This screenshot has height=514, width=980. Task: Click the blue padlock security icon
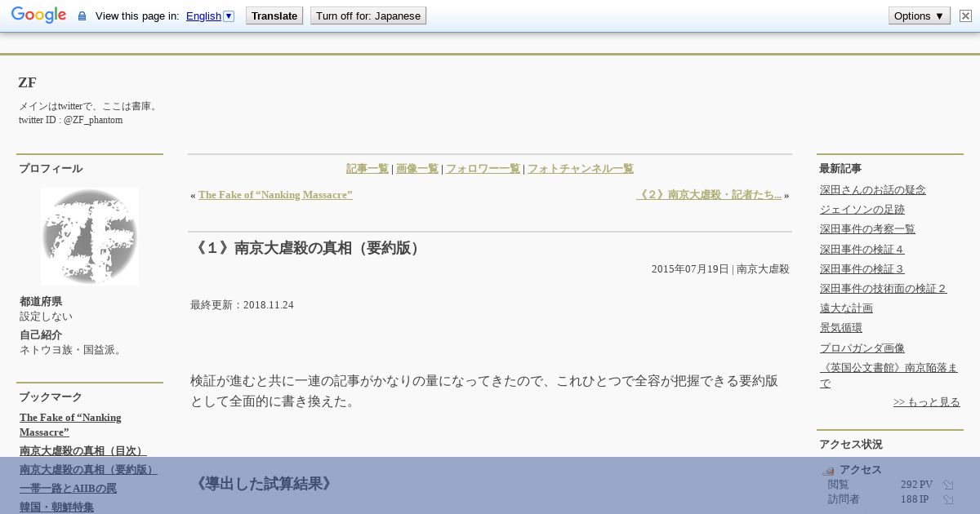[x=82, y=16]
